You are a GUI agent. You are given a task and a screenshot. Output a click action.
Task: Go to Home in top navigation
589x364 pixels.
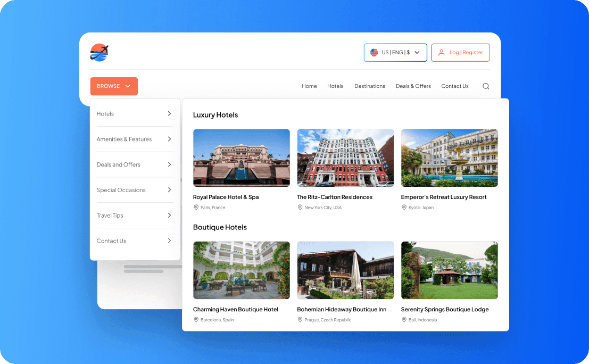pyautogui.click(x=309, y=86)
